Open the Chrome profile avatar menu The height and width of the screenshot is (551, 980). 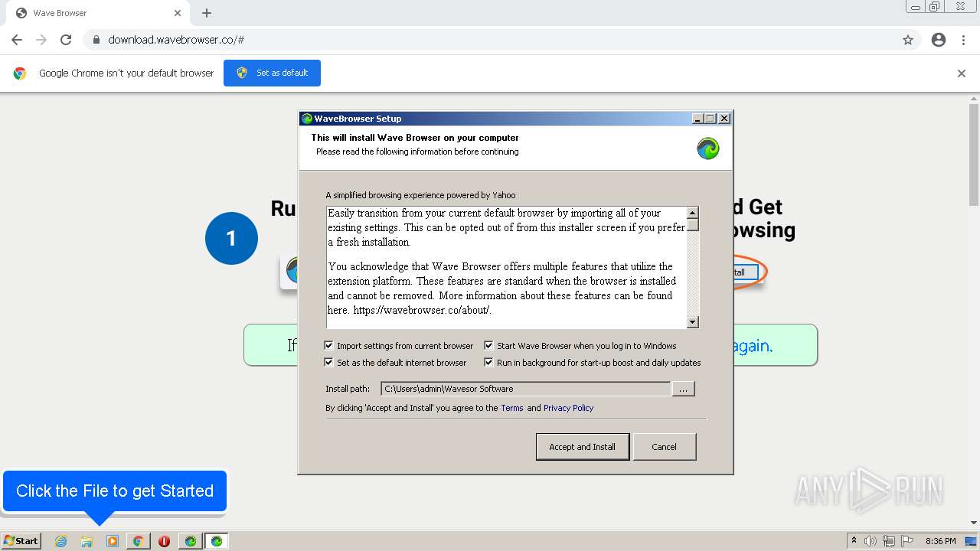(939, 40)
